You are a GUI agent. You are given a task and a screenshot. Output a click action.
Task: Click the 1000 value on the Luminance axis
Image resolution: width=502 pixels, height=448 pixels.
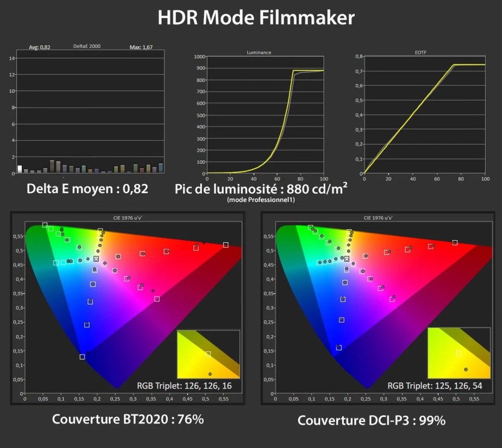click(199, 56)
